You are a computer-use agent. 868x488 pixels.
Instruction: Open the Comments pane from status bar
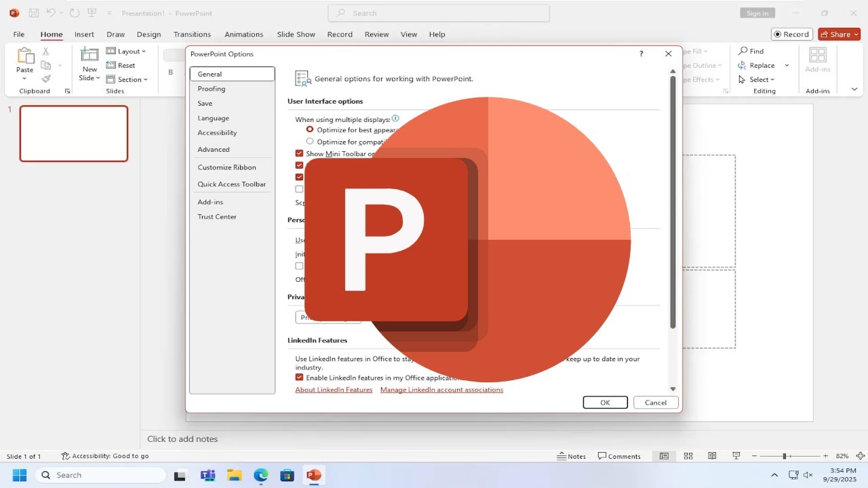619,456
